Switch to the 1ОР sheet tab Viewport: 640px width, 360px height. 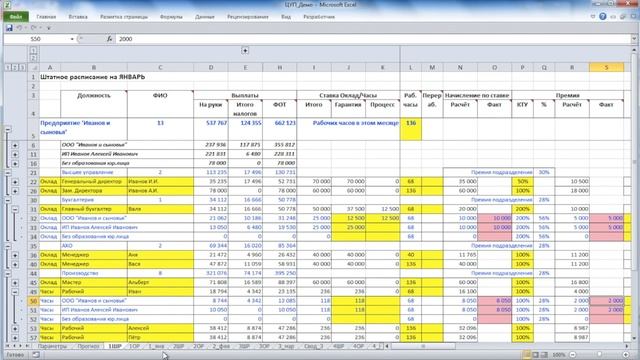tap(134, 346)
